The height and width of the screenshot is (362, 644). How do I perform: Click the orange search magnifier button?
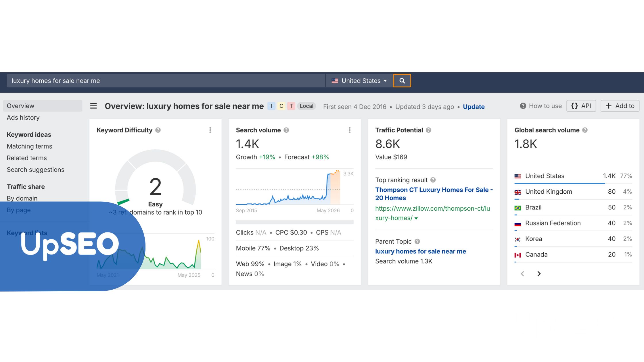tap(402, 81)
